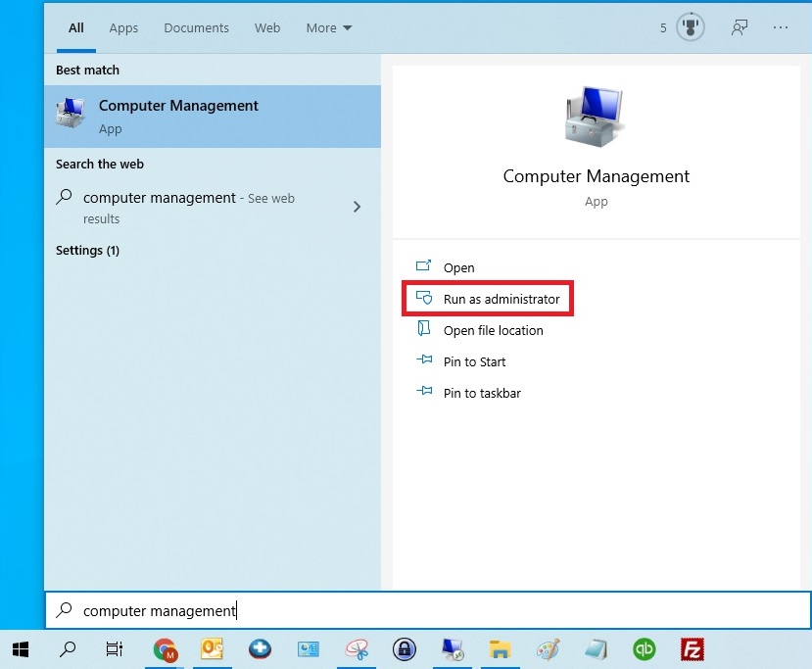The height and width of the screenshot is (669, 812).
Task: Select Open file location
Action: 480,330
